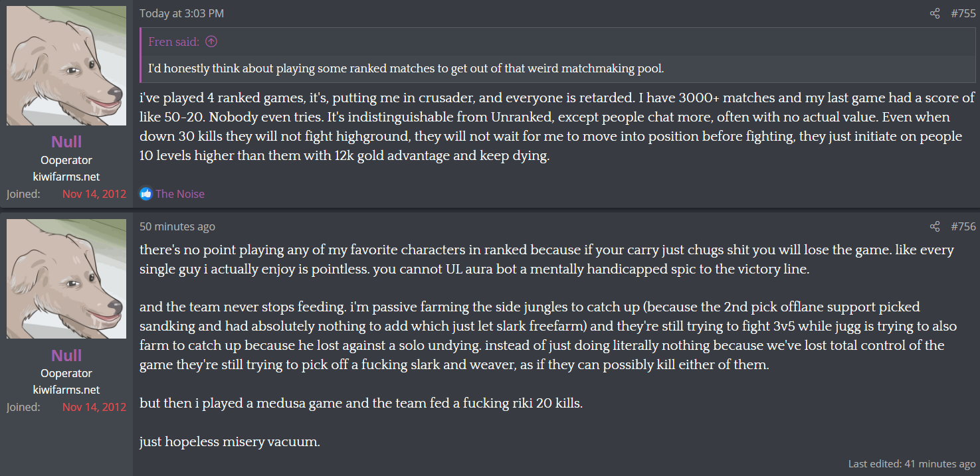Jump to the quoted post via "Fren said:"

(173, 42)
